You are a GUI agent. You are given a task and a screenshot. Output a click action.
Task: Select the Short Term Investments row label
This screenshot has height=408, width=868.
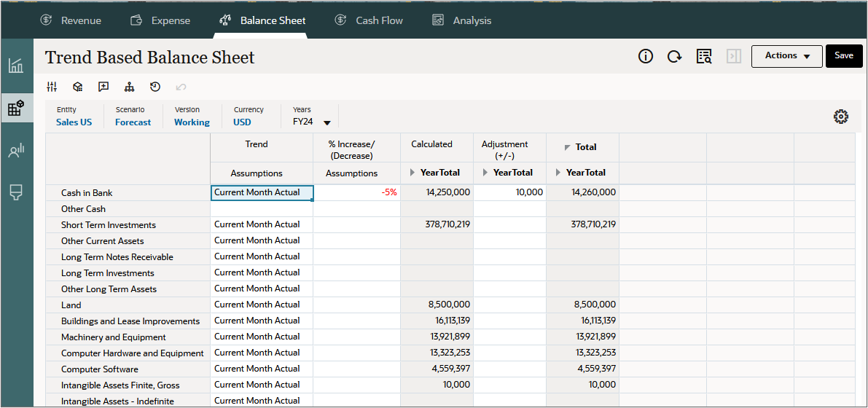coord(109,225)
